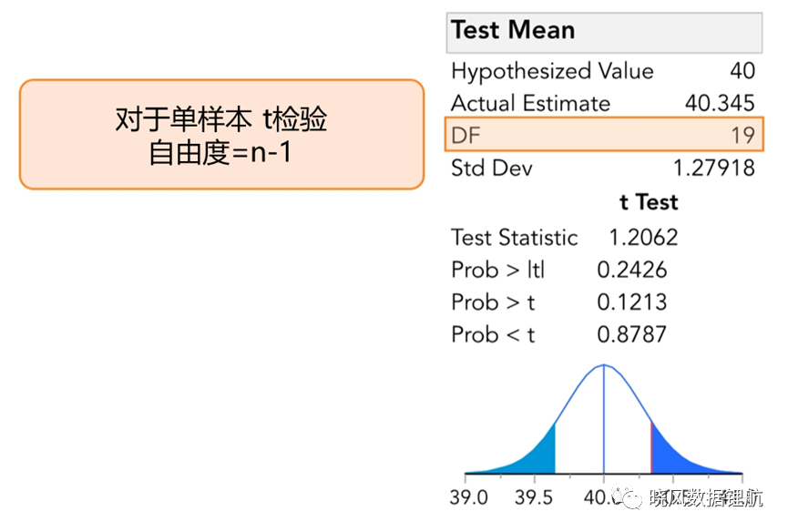Screen dimensions: 788x532
Task: Click the hypothesized value 40
Action: click(x=742, y=71)
